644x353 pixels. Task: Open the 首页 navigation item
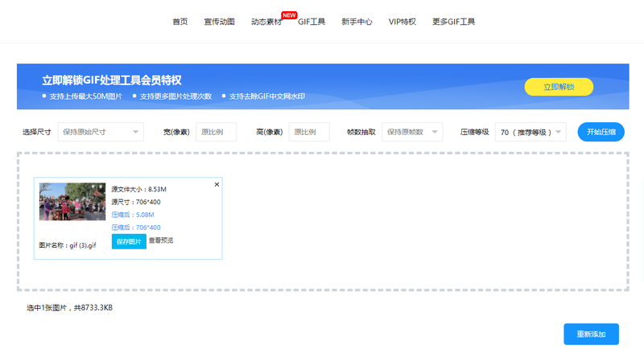(x=180, y=22)
